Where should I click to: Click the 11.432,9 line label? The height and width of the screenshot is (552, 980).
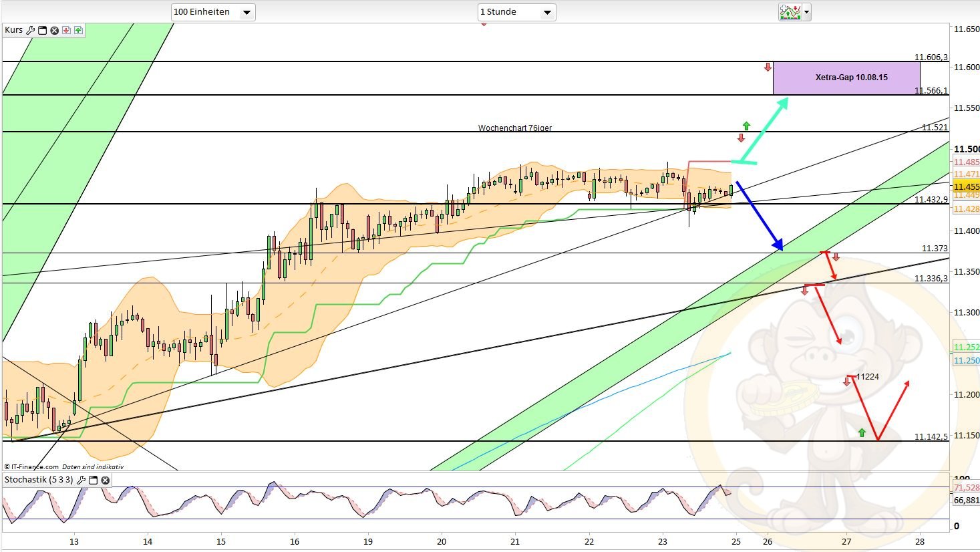(x=931, y=200)
